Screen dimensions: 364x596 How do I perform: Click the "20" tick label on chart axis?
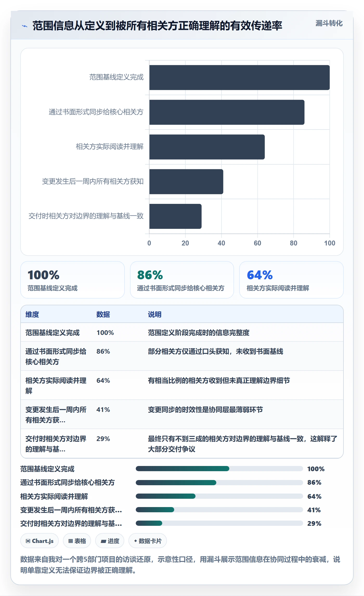[185, 243]
